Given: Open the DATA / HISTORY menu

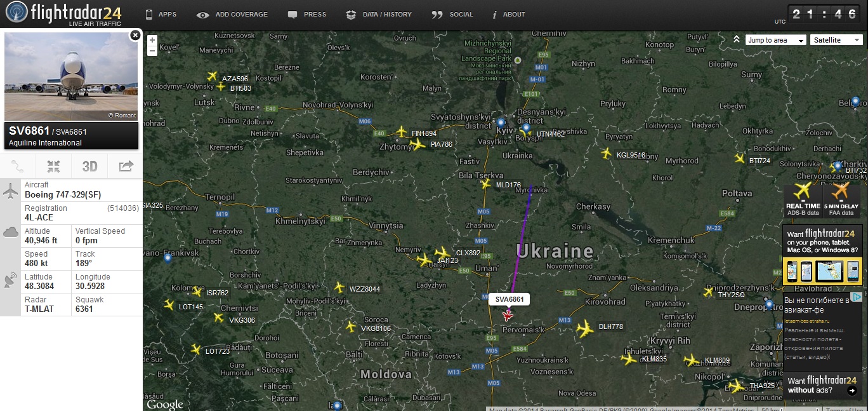Looking at the screenshot, I should click(x=379, y=14).
